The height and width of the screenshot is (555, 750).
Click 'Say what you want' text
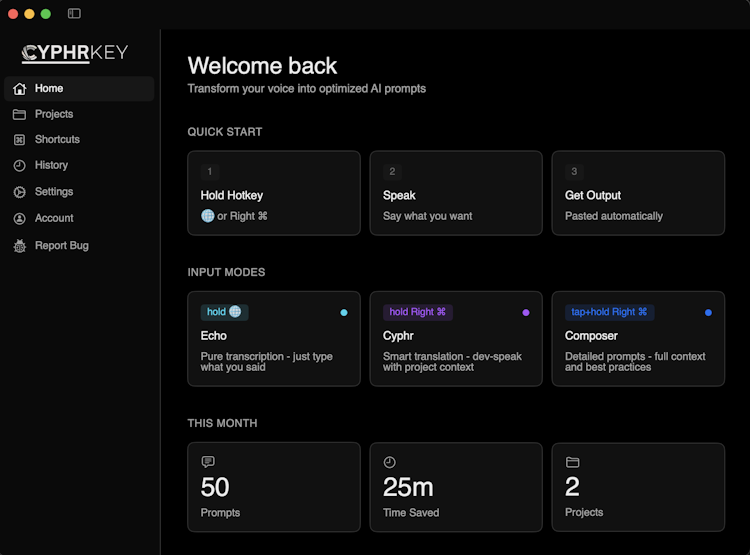tap(428, 216)
